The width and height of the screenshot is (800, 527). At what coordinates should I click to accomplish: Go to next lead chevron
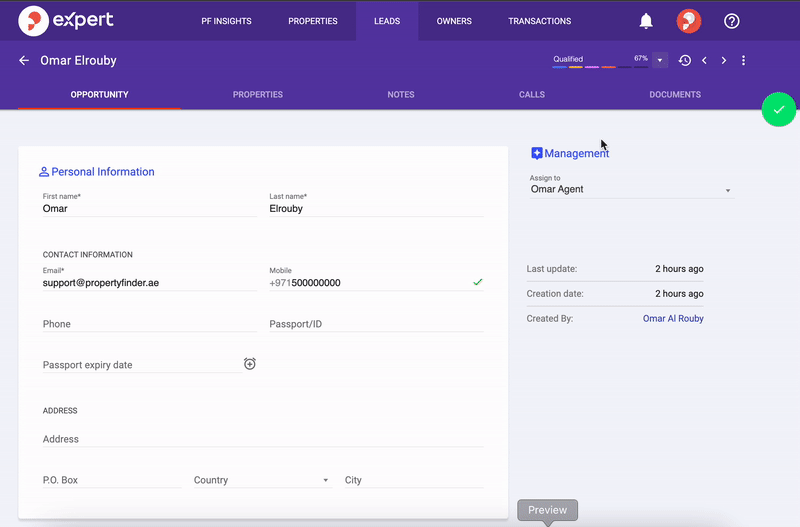[x=723, y=60]
